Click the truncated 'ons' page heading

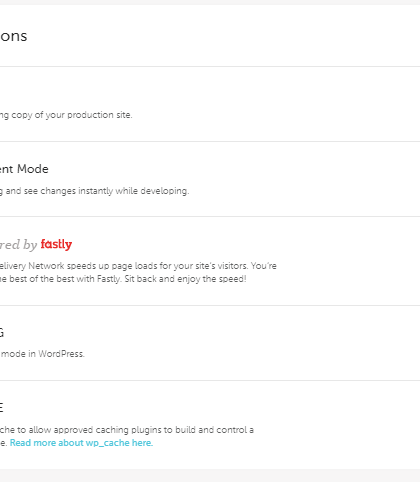(x=13, y=36)
